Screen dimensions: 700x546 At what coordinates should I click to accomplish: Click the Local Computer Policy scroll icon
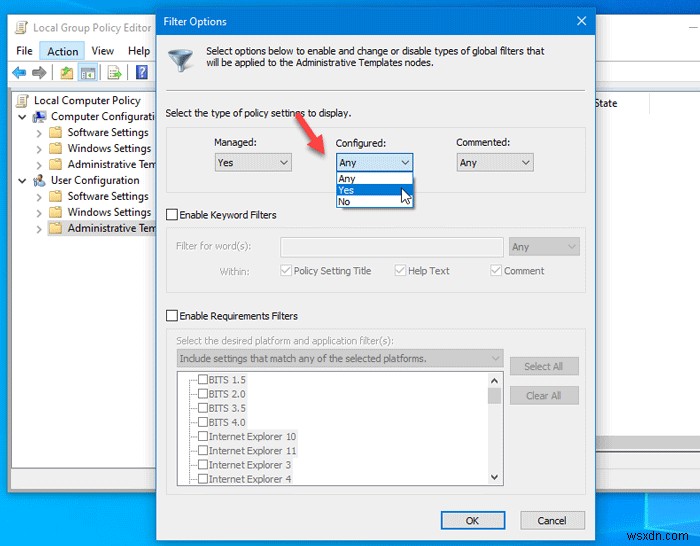click(21, 100)
